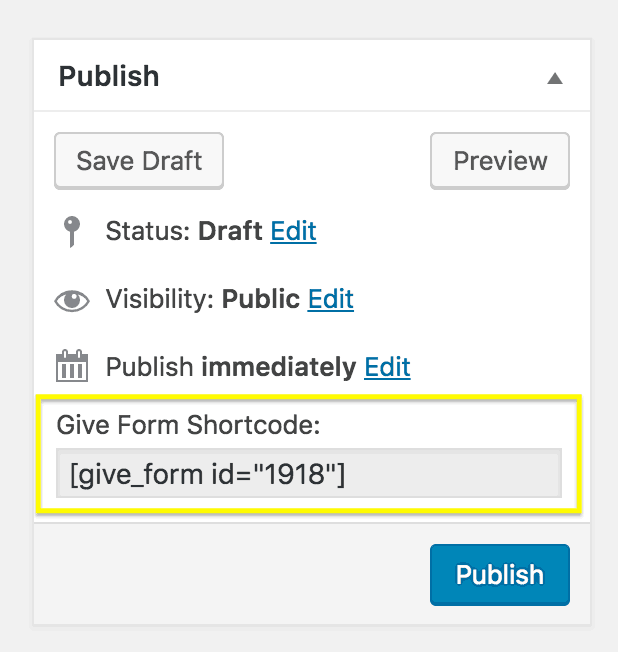
Task: Select the give_form shortcode text field
Action: tap(309, 473)
